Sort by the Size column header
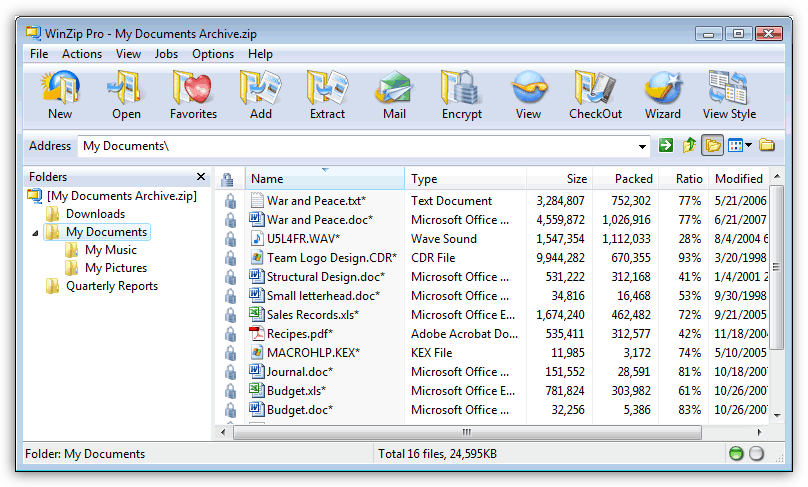The image size is (808, 487). [x=560, y=178]
